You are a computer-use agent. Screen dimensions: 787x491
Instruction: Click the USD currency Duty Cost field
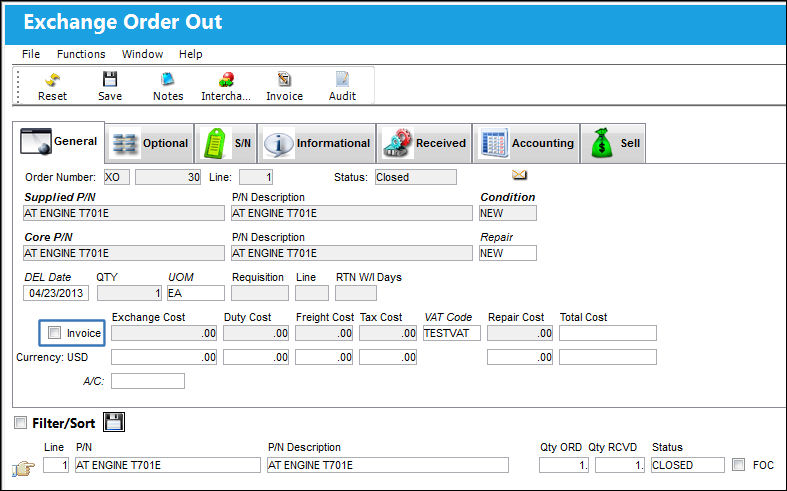(x=256, y=357)
